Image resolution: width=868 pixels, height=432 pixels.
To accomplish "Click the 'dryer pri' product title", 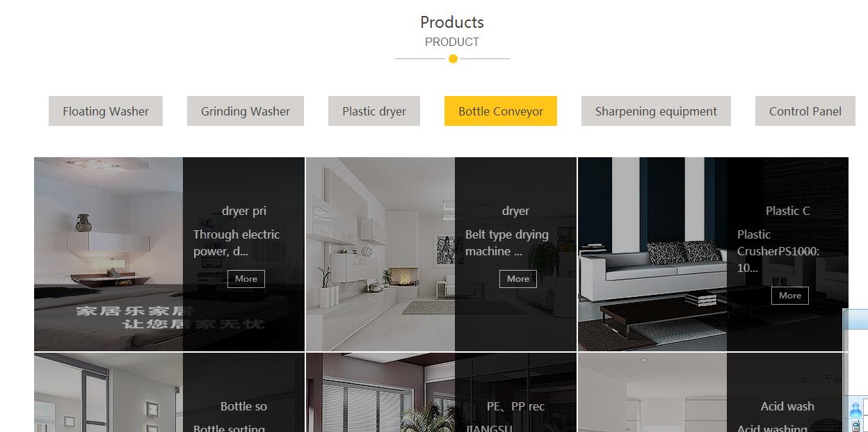I will 244,211.
